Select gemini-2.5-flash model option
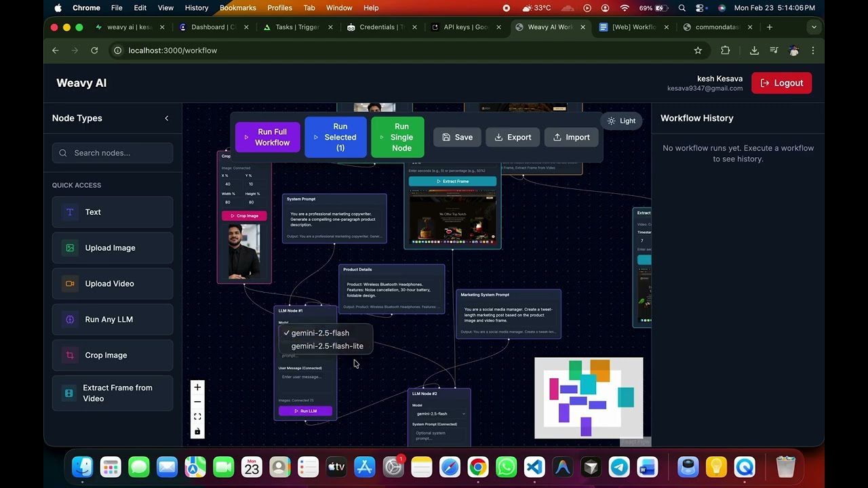Screen dimensions: 868x488 point(325,333)
